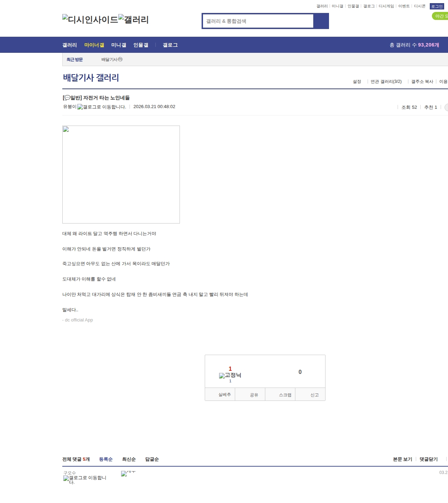Click the 고정닉 icon in the recommend box

230,375
